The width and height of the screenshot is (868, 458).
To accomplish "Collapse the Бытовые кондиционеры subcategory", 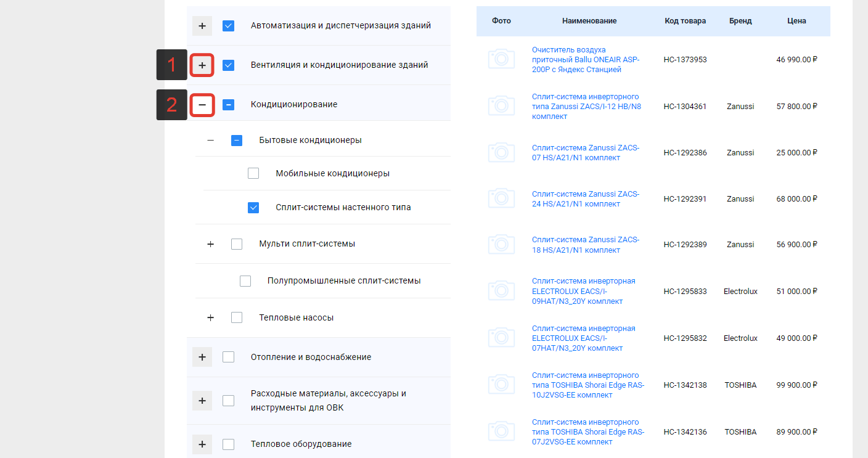I will 211,141.
